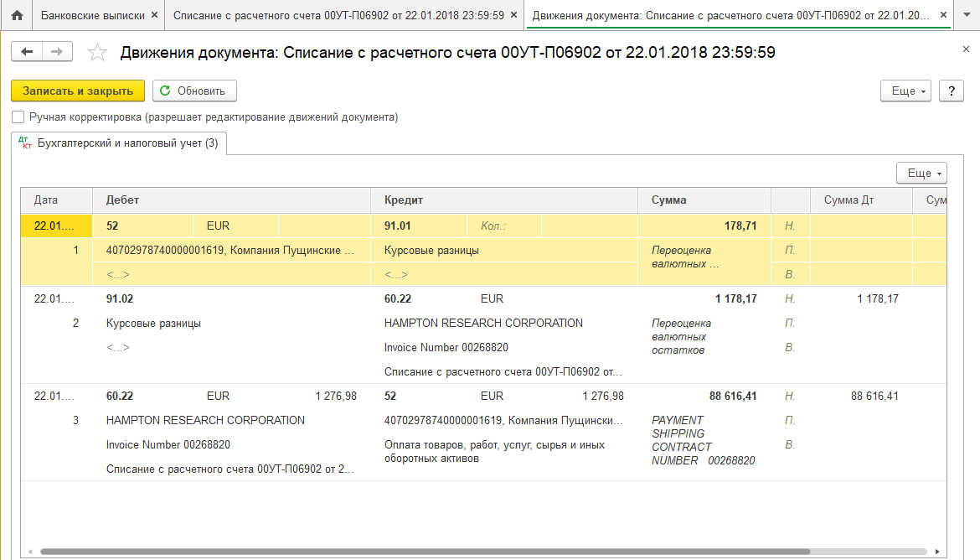Switch to the Банковские выписки tab
Viewport: 980px width, 560px height.
click(93, 16)
